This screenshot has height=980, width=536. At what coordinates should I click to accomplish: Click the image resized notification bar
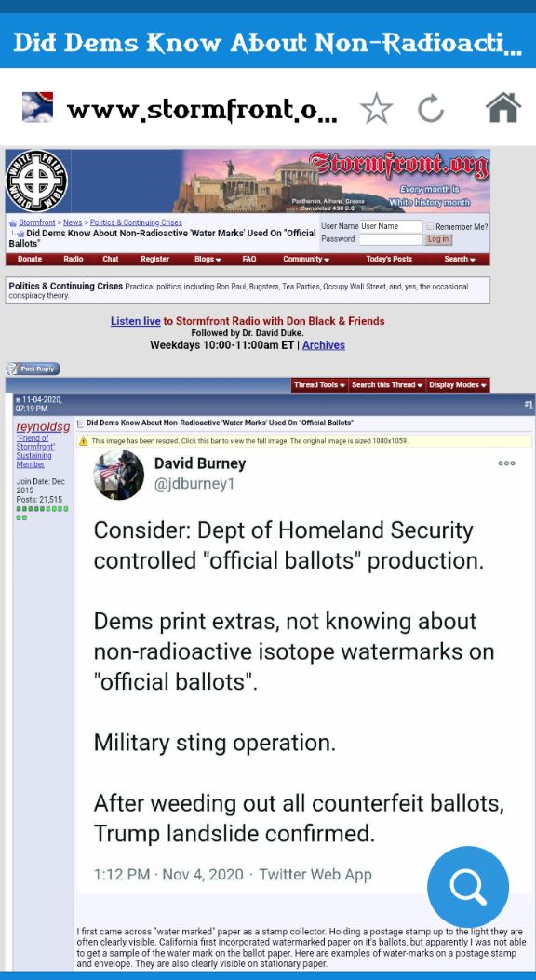[304, 441]
